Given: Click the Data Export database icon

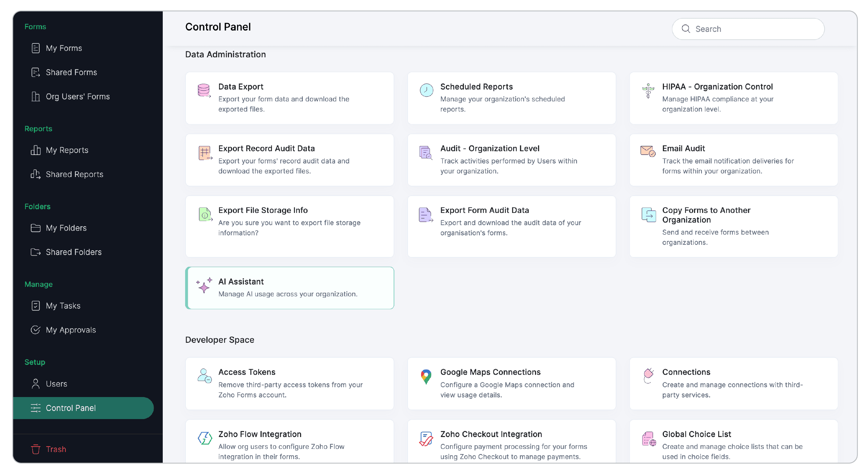Looking at the screenshot, I should click(x=204, y=91).
